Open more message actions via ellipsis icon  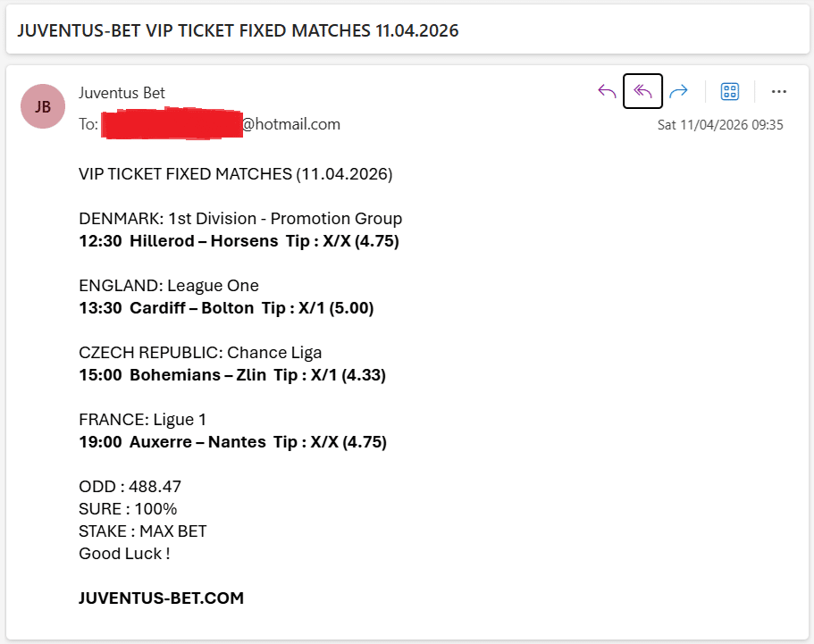tap(779, 91)
